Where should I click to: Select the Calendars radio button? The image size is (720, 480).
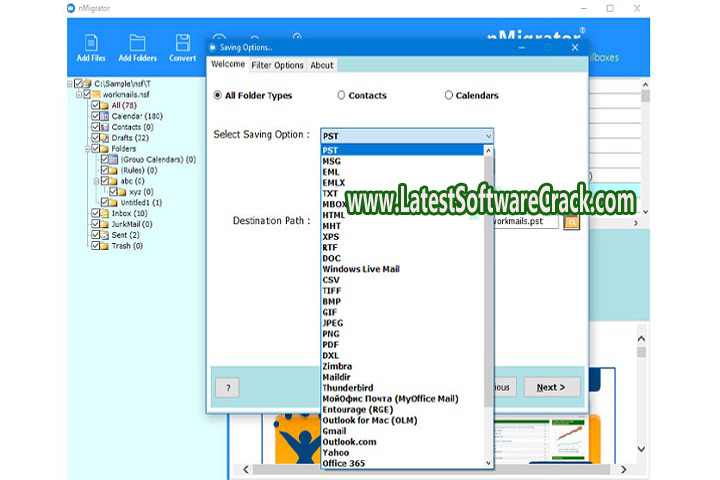448,96
